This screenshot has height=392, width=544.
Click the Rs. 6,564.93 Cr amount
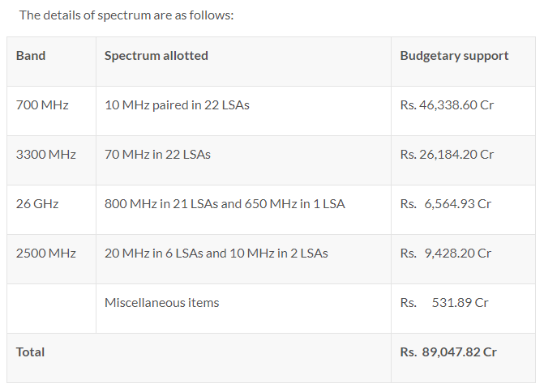tap(445, 204)
